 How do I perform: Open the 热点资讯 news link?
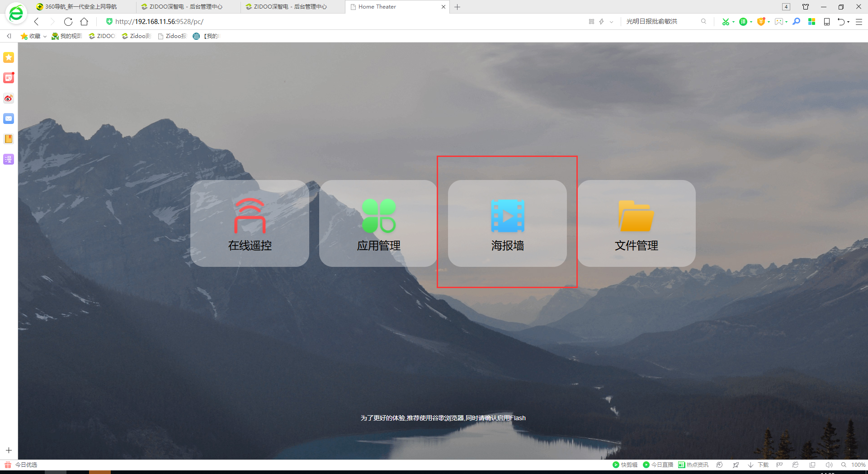pos(693,465)
